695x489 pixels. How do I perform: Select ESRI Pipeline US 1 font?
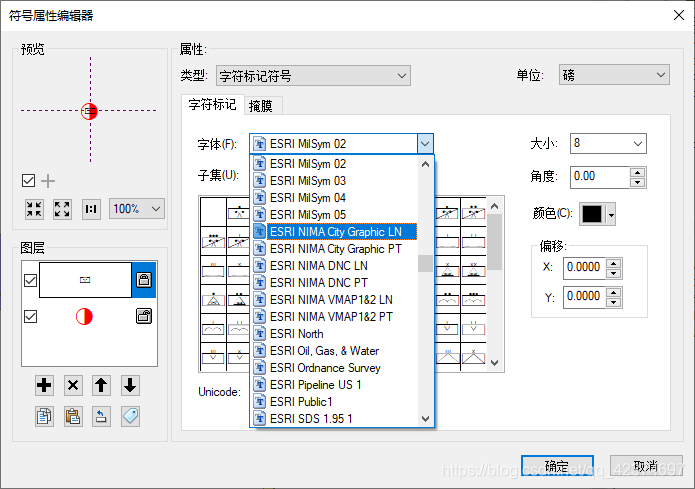click(334, 384)
